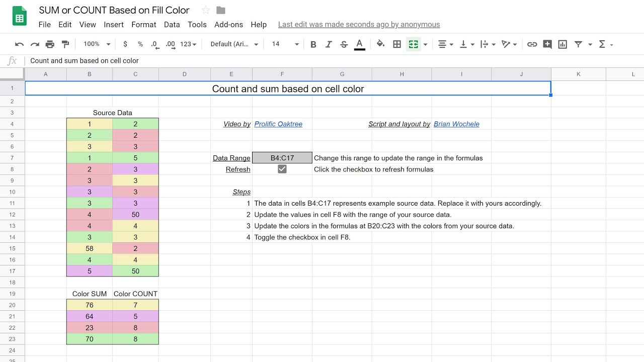Screen dimensions: 644x362
Task: Open the File menu
Action: click(44, 24)
